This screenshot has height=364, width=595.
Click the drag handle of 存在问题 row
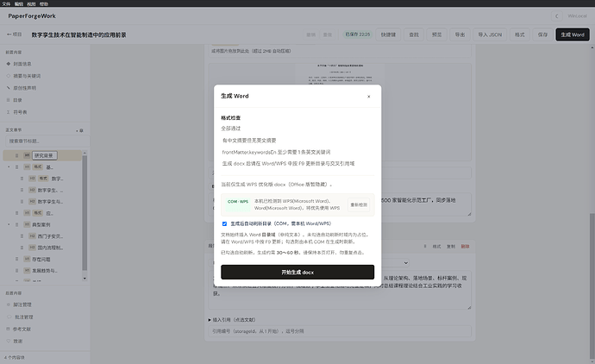(16, 260)
